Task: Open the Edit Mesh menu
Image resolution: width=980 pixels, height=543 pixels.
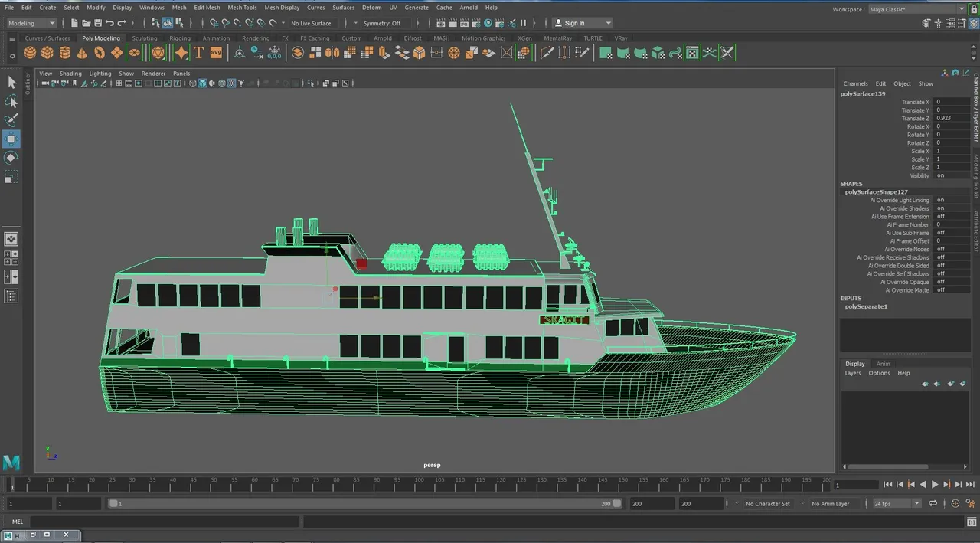Action: [207, 8]
